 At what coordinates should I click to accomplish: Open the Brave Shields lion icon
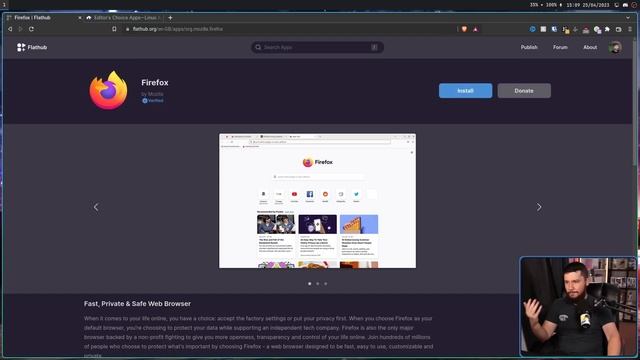[464, 29]
